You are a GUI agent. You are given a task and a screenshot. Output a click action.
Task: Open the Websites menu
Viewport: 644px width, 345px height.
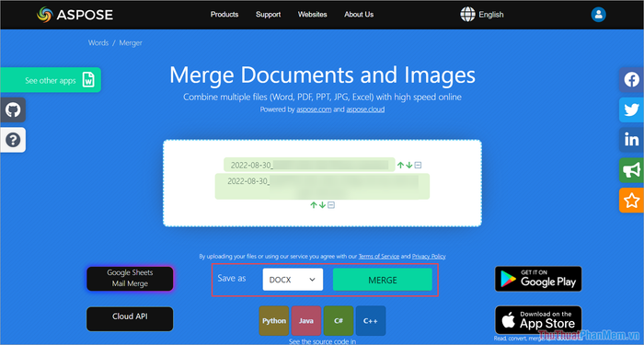(x=313, y=15)
